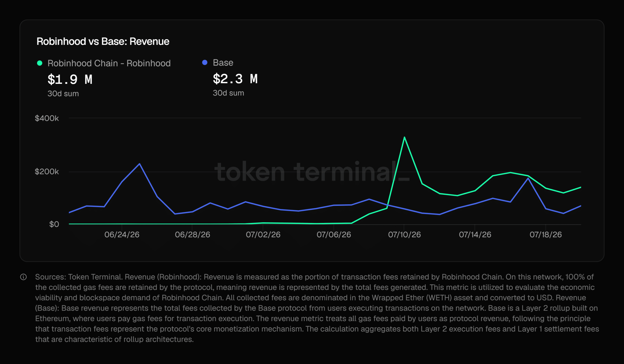Click the '$200k' y-axis label
624x364 pixels.
47,172
